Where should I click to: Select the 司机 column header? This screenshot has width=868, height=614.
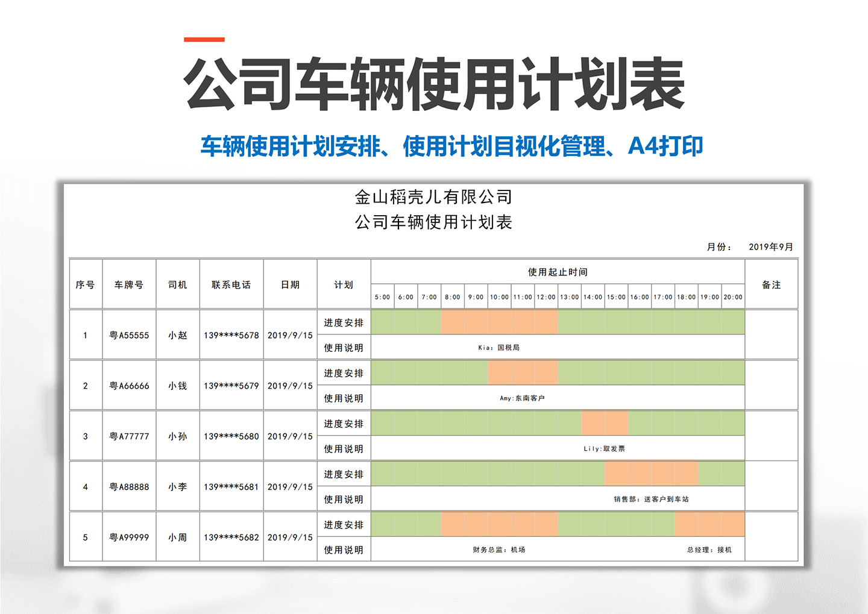click(x=178, y=284)
